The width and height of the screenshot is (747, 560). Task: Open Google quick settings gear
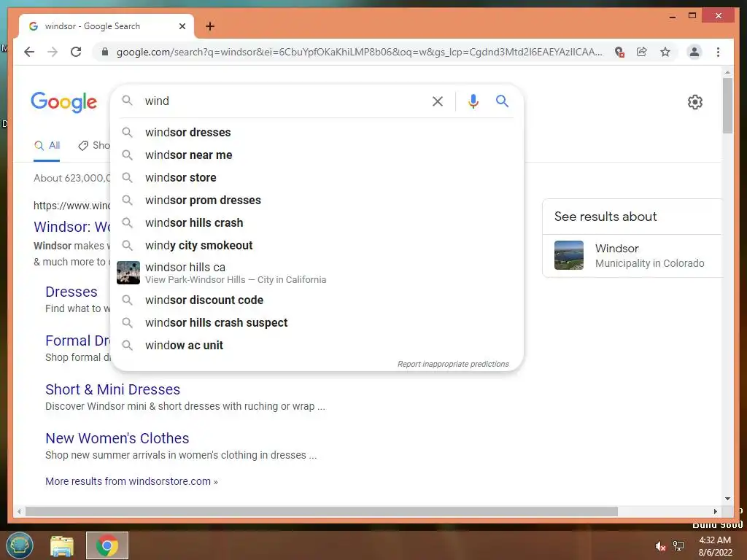pos(695,102)
